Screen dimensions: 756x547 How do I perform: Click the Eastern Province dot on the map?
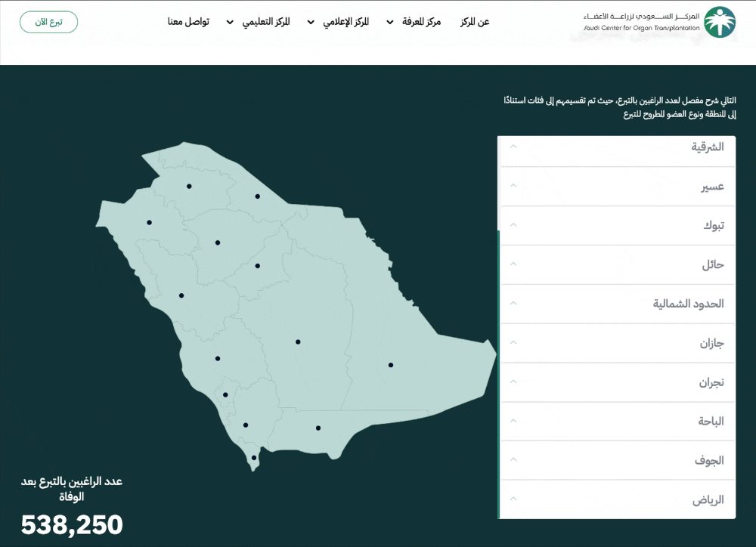click(x=391, y=365)
